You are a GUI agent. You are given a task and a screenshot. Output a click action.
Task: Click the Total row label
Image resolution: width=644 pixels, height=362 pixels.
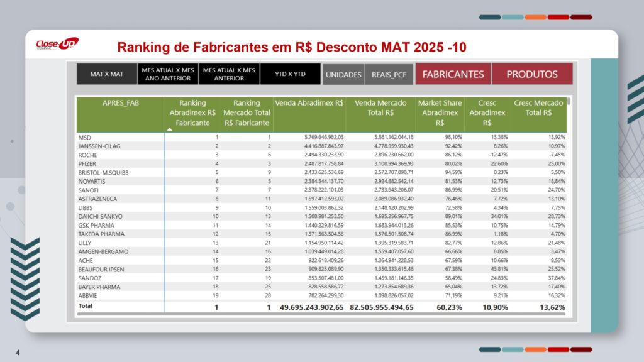85,306
